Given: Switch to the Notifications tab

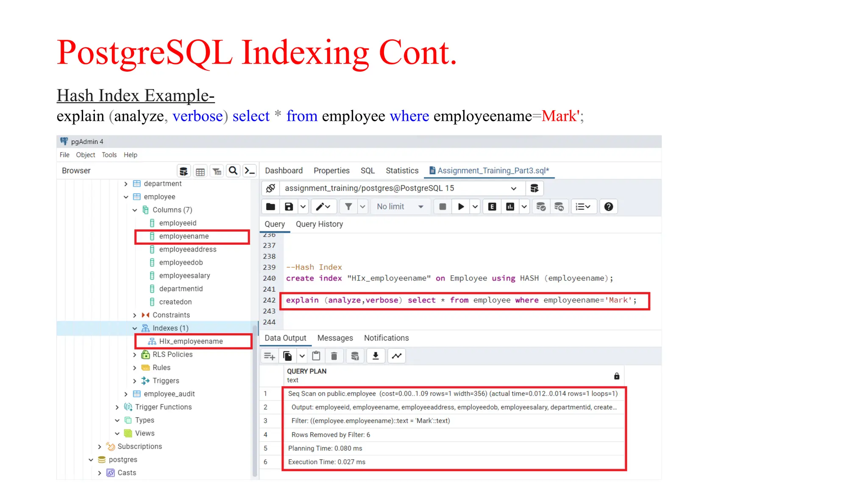Looking at the screenshot, I should tap(386, 338).
